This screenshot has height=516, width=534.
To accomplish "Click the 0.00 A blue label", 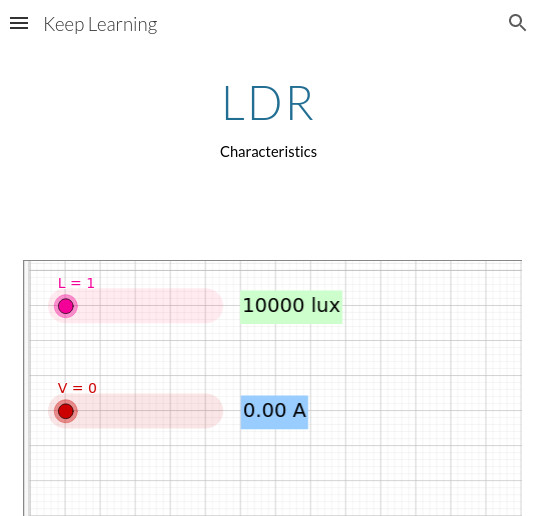I will coord(274,412).
